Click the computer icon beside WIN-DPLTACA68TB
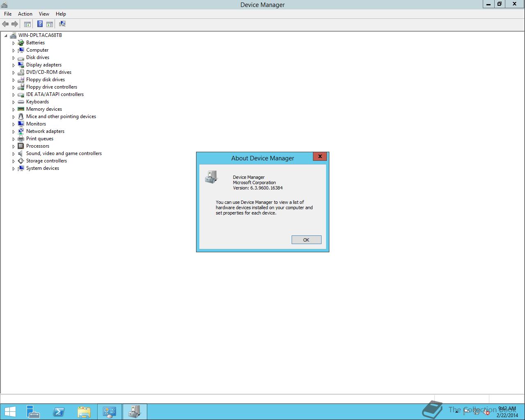Image resolution: width=525 pixels, height=420 pixels. click(x=13, y=35)
